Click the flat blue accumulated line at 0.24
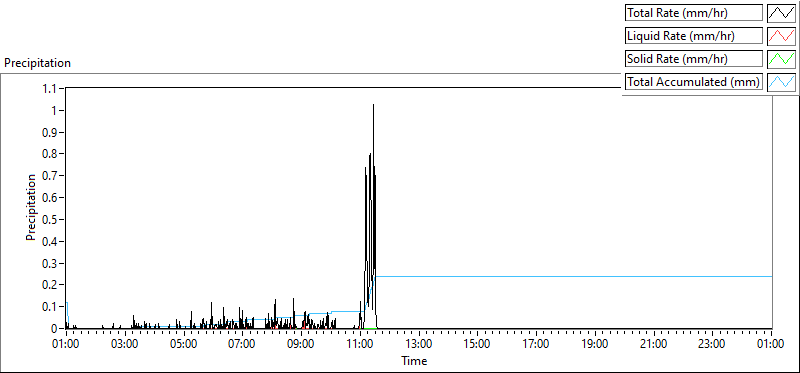The image size is (800, 373). click(x=574, y=276)
